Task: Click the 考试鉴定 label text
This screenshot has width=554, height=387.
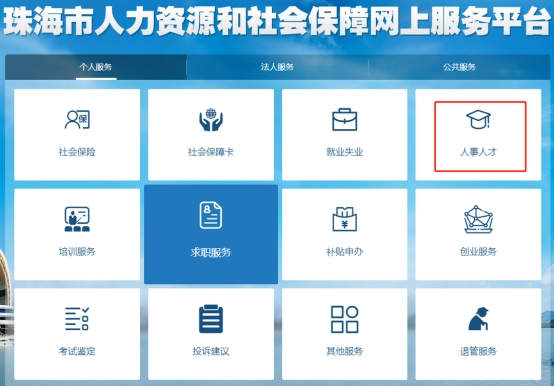Action: (77, 351)
